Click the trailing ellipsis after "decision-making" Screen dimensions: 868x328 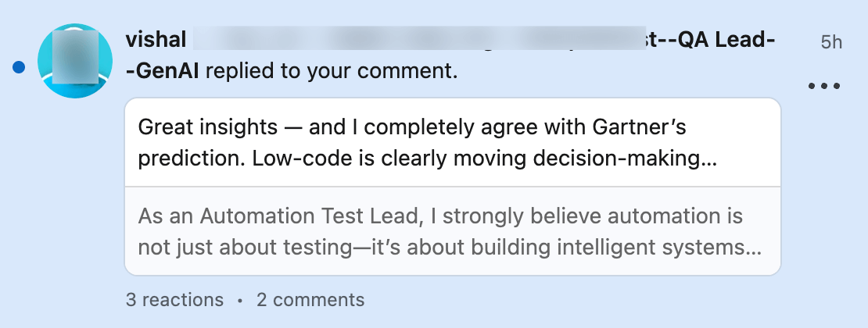[709, 160]
